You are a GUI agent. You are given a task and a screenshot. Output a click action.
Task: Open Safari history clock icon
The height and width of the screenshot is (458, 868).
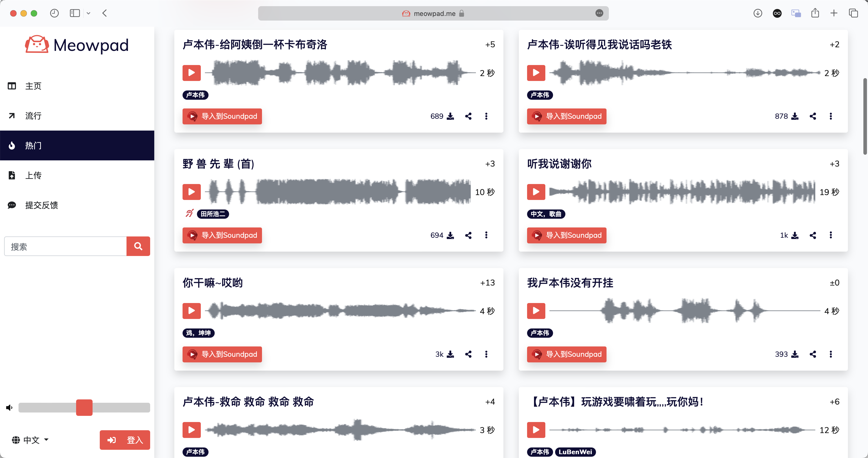point(54,13)
